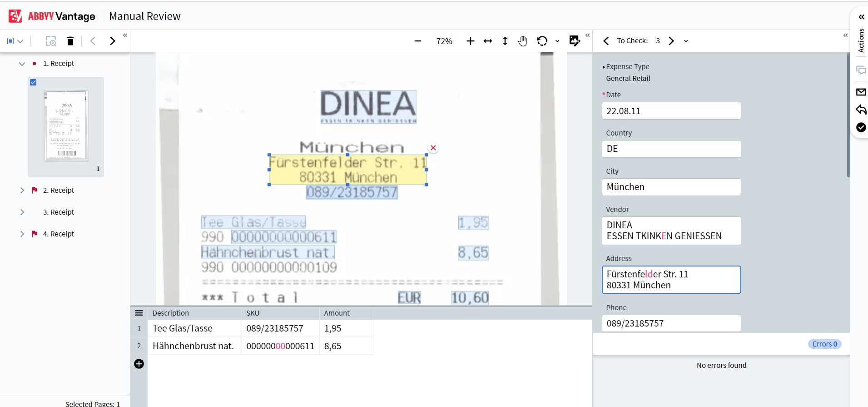Click the DINEA logo region on receipt

point(368,107)
